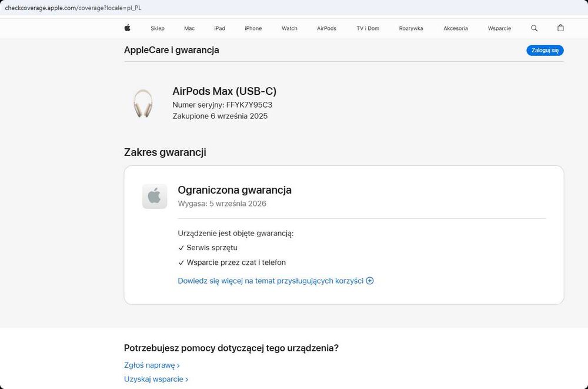588x389 pixels.
Task: Open the iPad menu item
Action: pyautogui.click(x=220, y=28)
